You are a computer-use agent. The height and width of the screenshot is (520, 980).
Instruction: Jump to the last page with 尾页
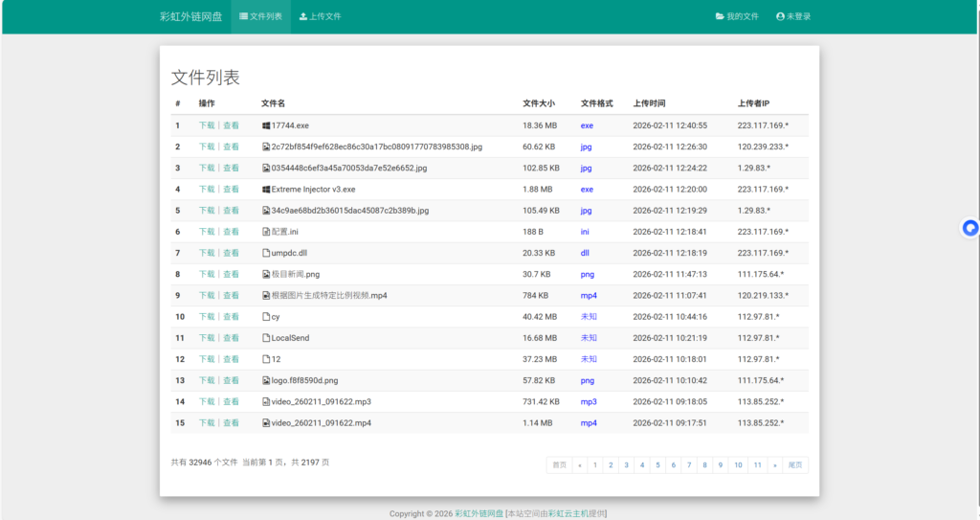[795, 464]
